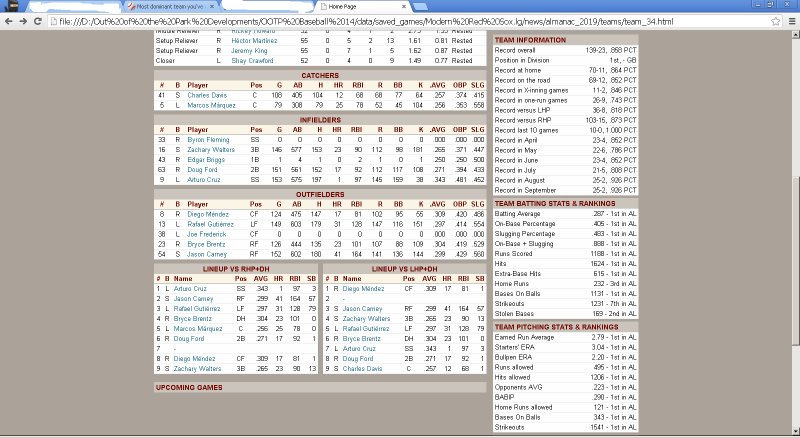Bookmark this page with the star icon

(x=774, y=21)
